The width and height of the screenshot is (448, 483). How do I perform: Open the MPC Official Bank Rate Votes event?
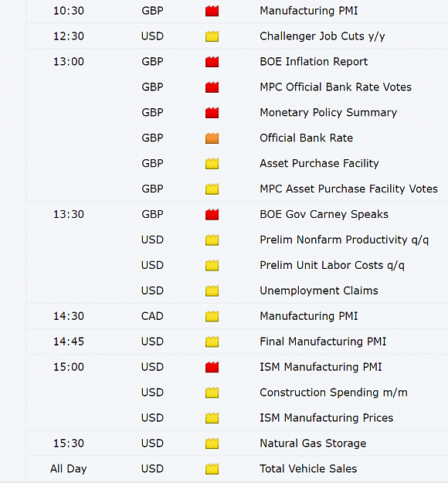[336, 87]
